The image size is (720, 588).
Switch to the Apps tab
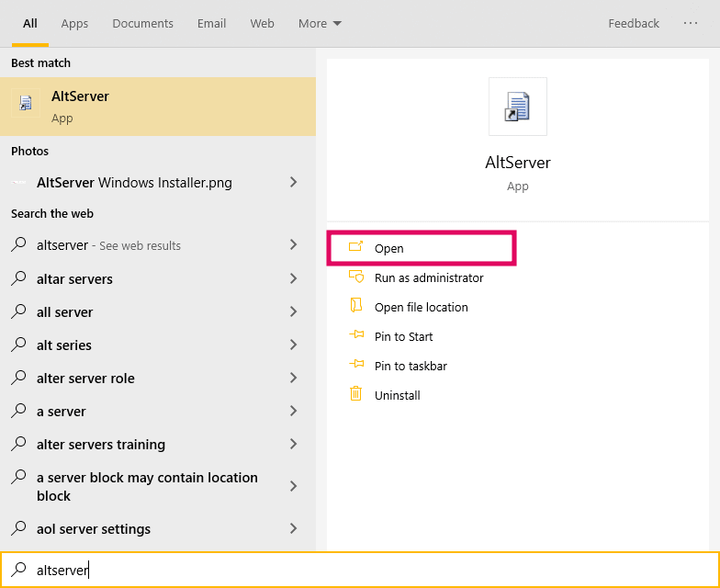(74, 24)
